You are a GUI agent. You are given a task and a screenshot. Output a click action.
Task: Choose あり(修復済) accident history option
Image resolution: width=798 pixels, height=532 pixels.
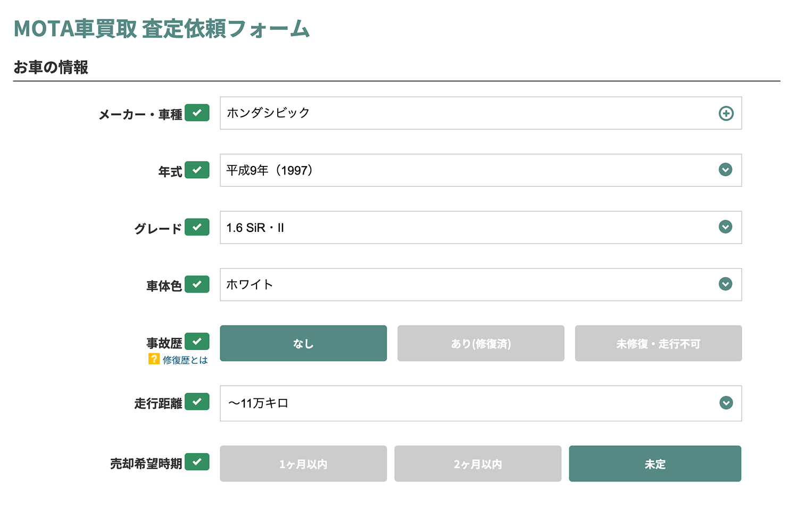[x=481, y=343]
